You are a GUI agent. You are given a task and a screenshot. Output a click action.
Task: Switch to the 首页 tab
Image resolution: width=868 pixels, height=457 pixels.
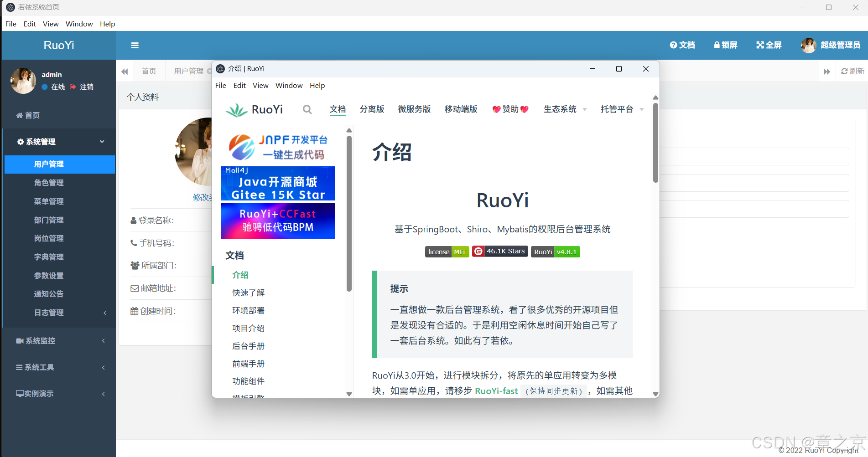(149, 71)
